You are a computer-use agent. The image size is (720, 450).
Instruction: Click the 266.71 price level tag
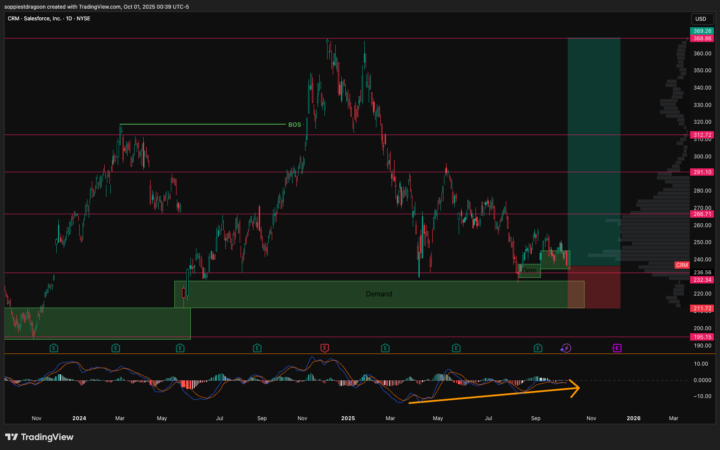tap(701, 214)
